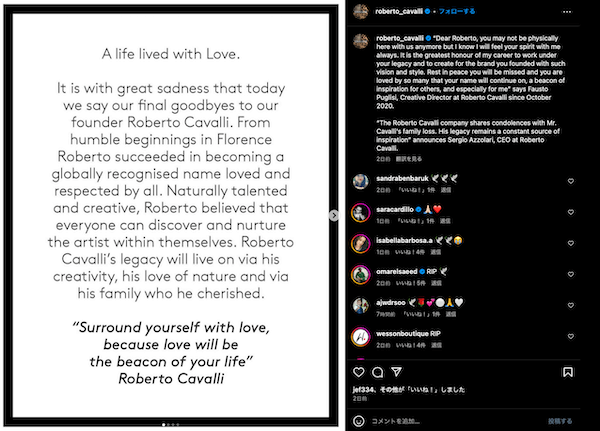Like the post with the heart icon
The height and width of the screenshot is (431, 600).
(x=359, y=372)
